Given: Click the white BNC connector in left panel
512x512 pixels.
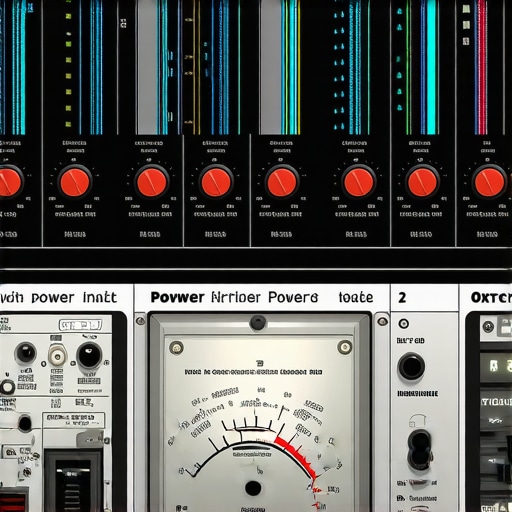Looking at the screenshot, I should pyautogui.click(x=58, y=356).
